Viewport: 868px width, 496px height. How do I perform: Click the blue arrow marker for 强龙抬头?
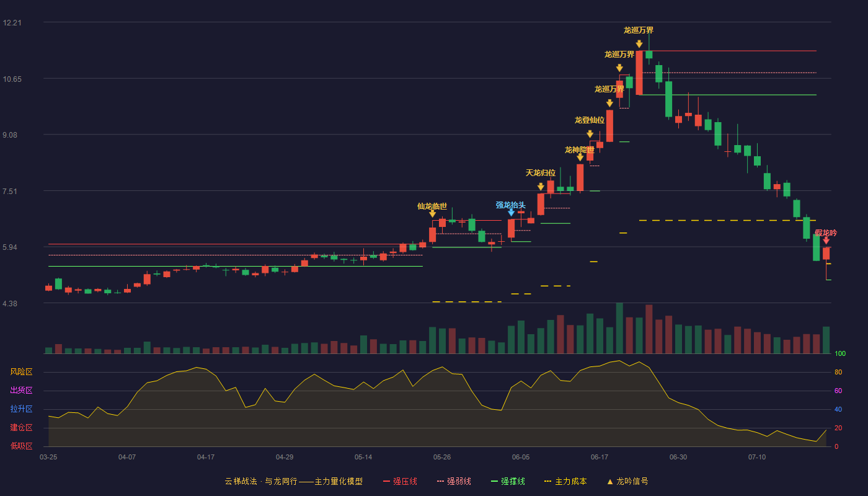[511, 213]
